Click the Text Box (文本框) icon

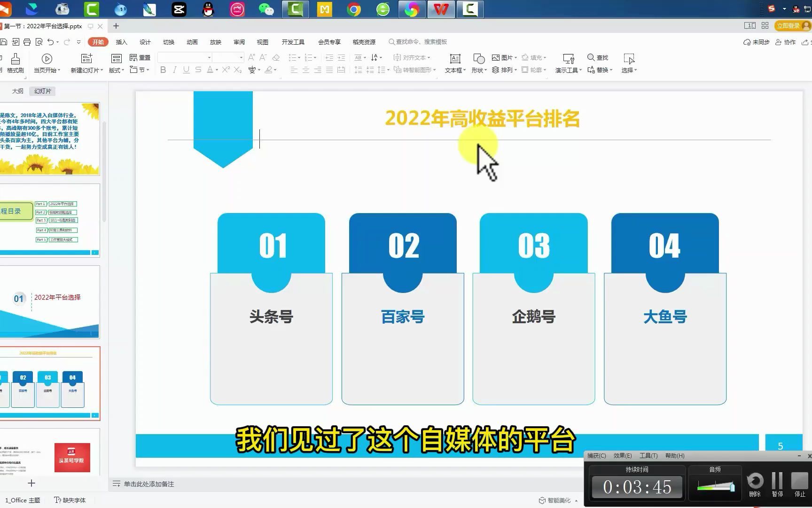[455, 59]
